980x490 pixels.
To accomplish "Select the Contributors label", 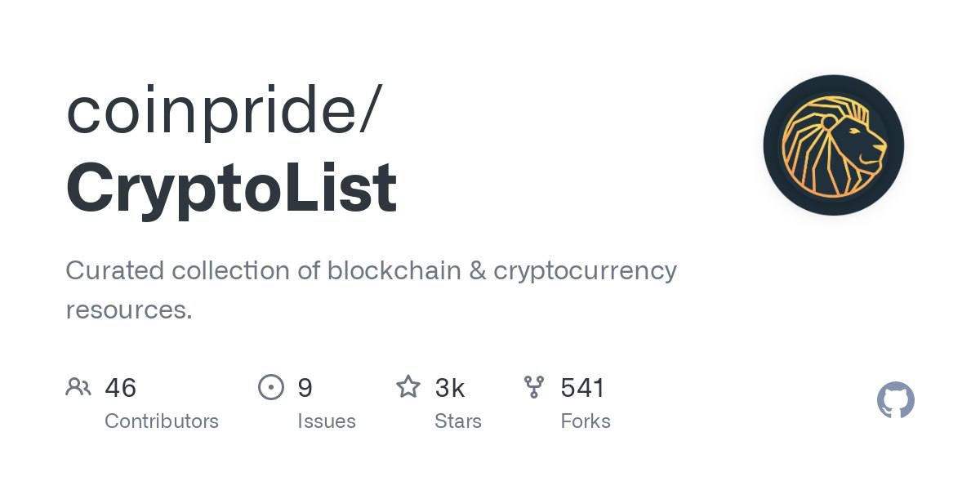I will pyautogui.click(x=162, y=421).
